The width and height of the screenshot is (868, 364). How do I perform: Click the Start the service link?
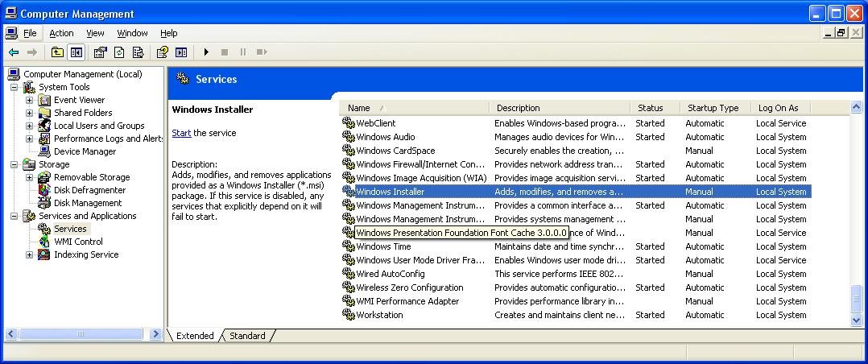pos(181,133)
